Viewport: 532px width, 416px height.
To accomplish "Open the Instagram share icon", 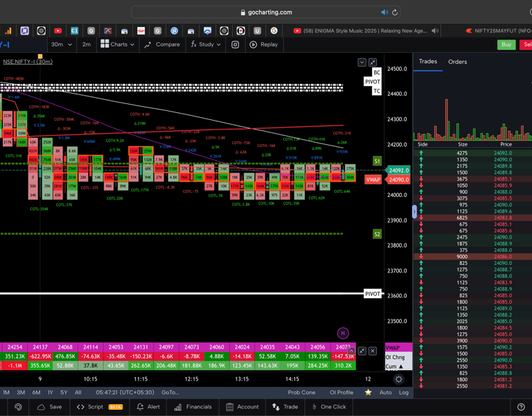I will (x=235, y=44).
